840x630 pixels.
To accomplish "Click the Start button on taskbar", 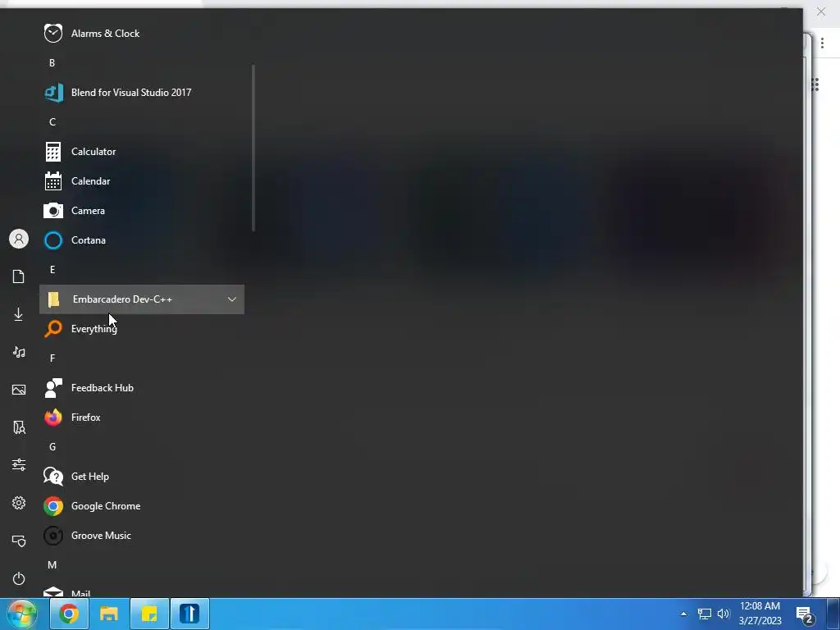I will pyautogui.click(x=22, y=614).
